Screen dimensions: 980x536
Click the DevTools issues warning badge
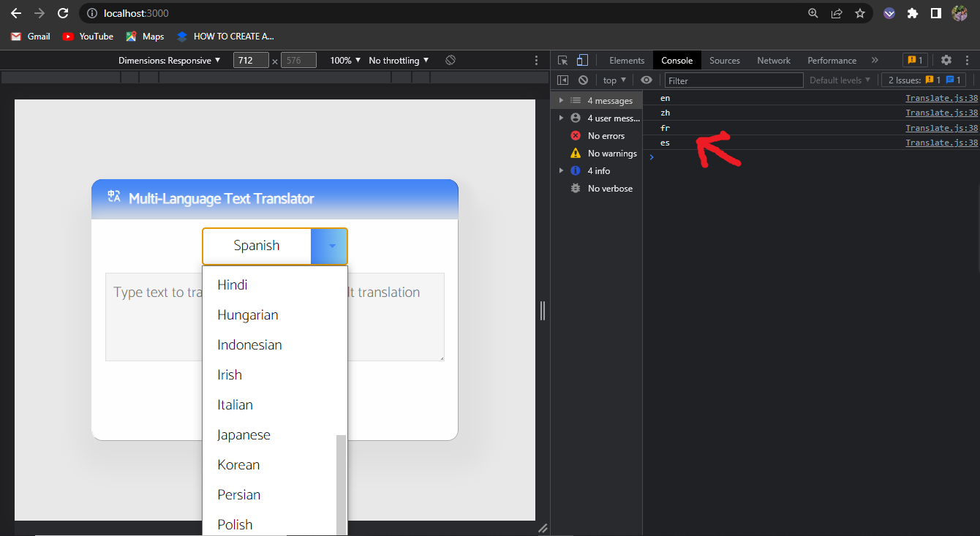pos(914,60)
